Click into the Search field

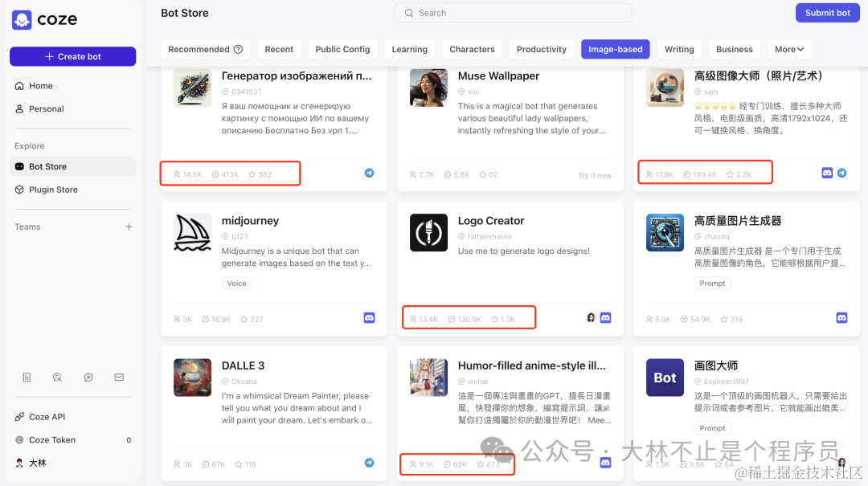(513, 13)
